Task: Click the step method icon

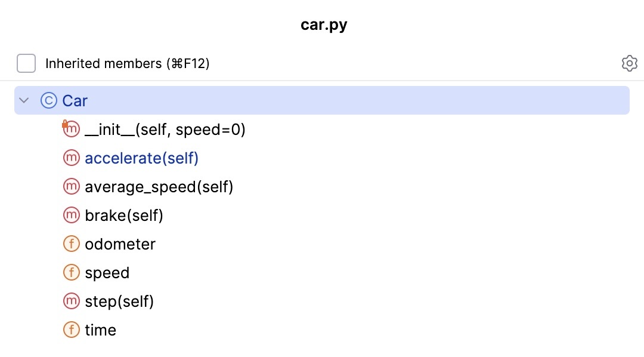Action: click(71, 301)
